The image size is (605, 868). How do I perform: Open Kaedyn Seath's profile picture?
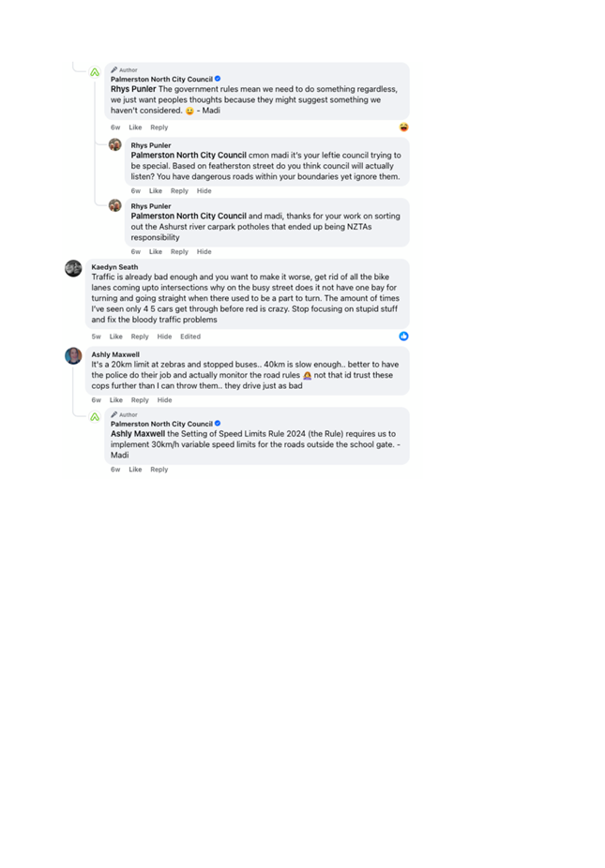tap(73, 268)
